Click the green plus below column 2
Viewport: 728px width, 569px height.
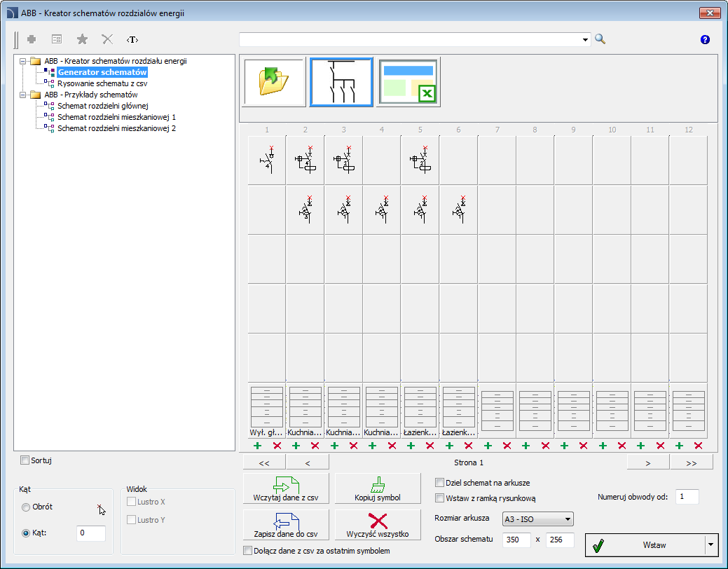[296, 446]
